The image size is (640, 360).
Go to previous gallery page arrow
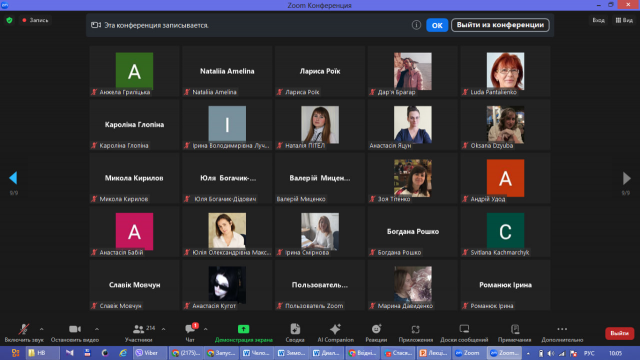(x=13, y=178)
